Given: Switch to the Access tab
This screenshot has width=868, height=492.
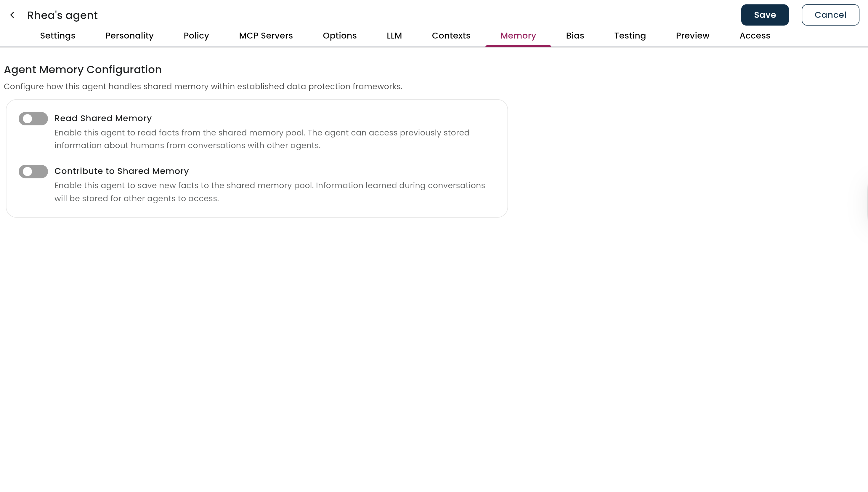Looking at the screenshot, I should (755, 36).
